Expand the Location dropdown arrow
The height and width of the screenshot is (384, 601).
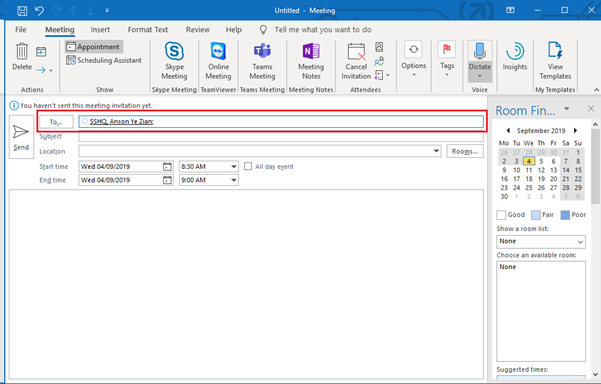coord(436,151)
